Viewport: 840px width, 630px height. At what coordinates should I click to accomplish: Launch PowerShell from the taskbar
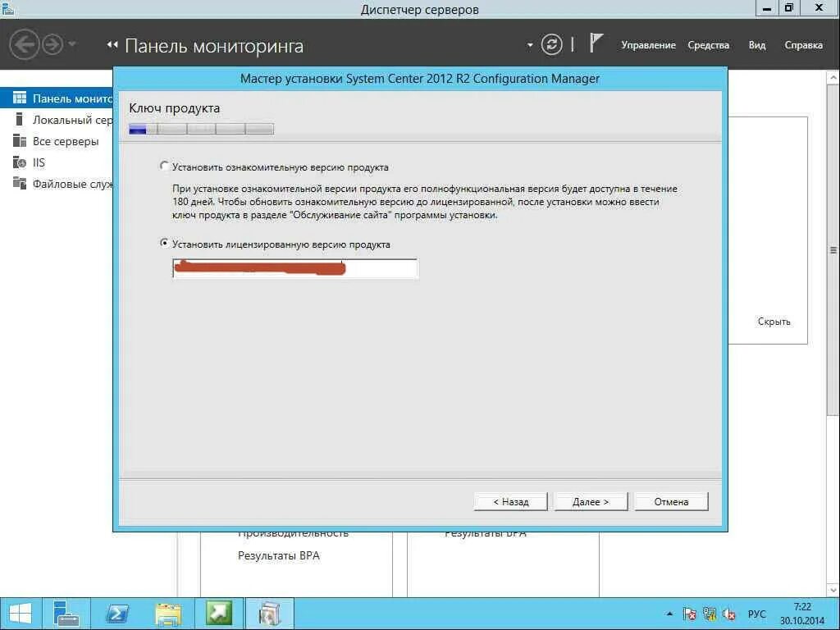click(x=117, y=614)
